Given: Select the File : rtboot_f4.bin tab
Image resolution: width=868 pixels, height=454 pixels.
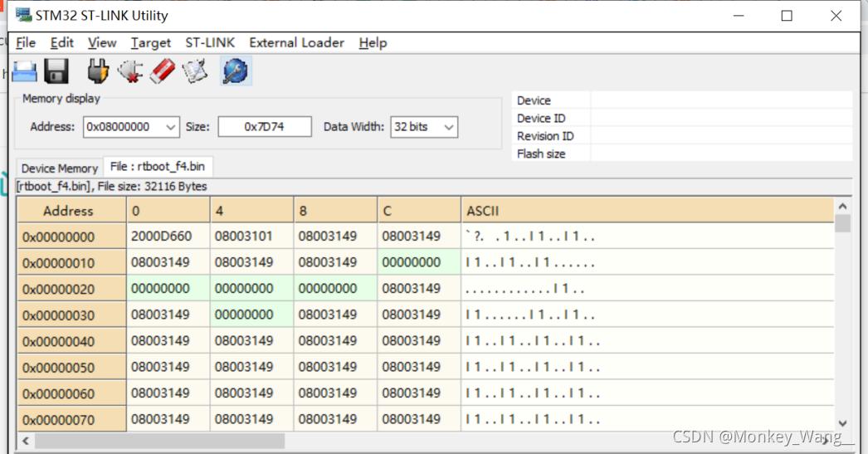Looking at the screenshot, I should click(x=157, y=167).
